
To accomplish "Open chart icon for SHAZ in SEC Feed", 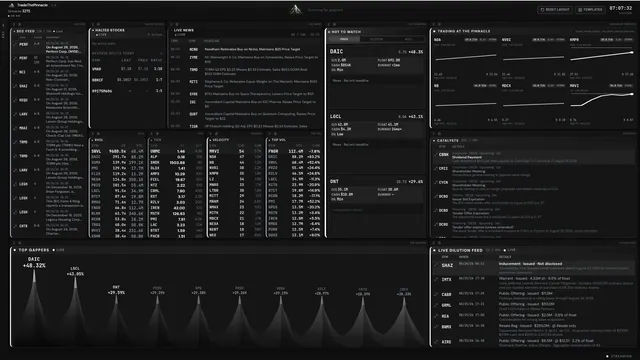I will [15, 86].
